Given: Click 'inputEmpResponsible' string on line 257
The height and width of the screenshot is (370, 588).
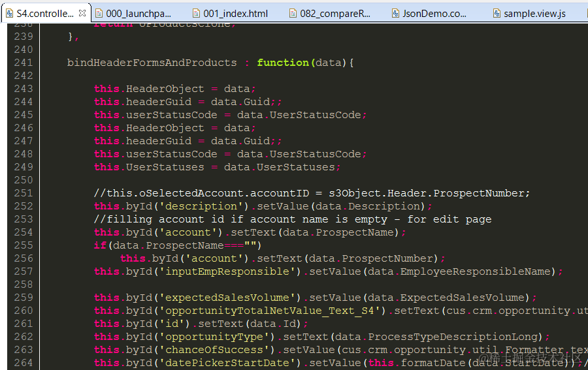Looking at the screenshot, I should [x=227, y=271].
